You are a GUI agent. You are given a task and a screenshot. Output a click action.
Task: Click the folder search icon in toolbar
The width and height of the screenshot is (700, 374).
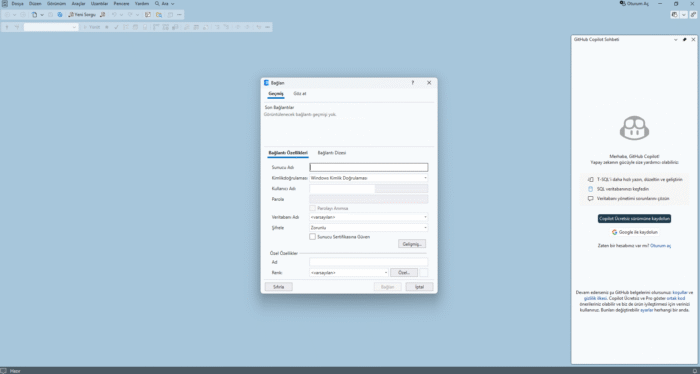tap(159, 15)
